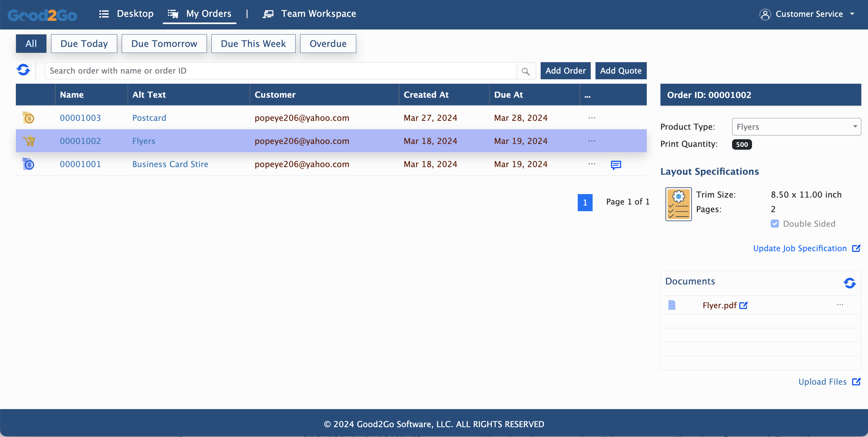This screenshot has width=868, height=437.
Task: Click the Flyer.pdf file icon
Action: [672, 305]
